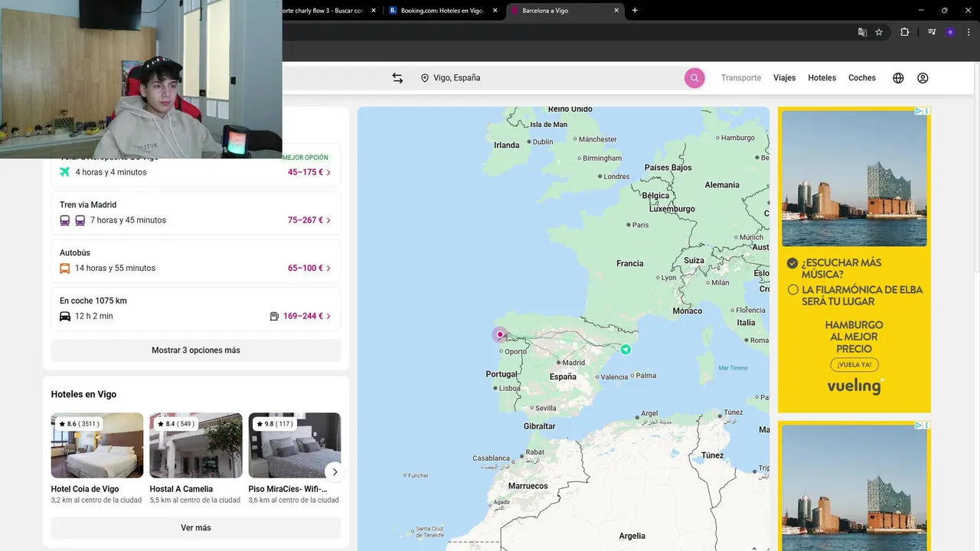Close the Booking.com tab
Screen dimensions: 980x551
point(495,11)
